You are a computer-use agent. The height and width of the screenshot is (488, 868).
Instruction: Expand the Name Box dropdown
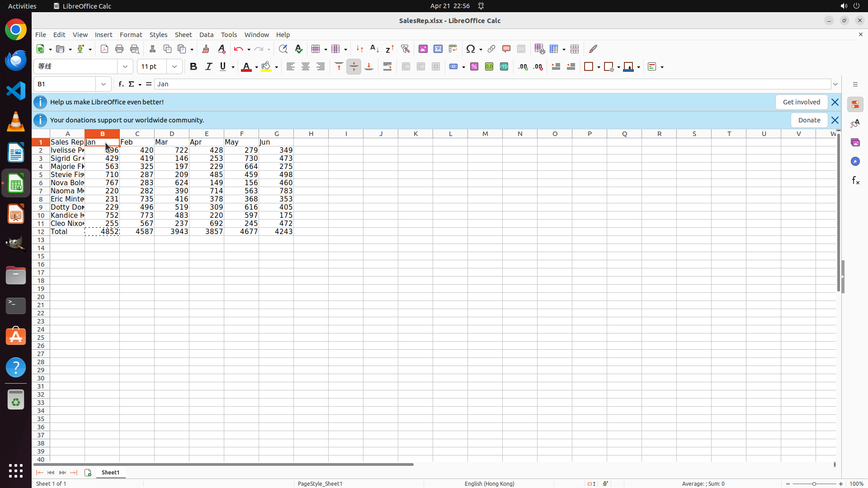pos(104,84)
